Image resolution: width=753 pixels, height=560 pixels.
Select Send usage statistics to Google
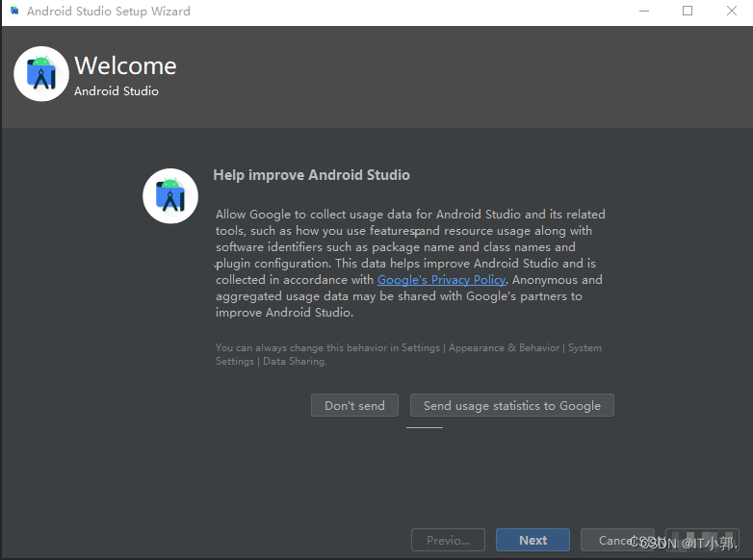pyautogui.click(x=512, y=405)
